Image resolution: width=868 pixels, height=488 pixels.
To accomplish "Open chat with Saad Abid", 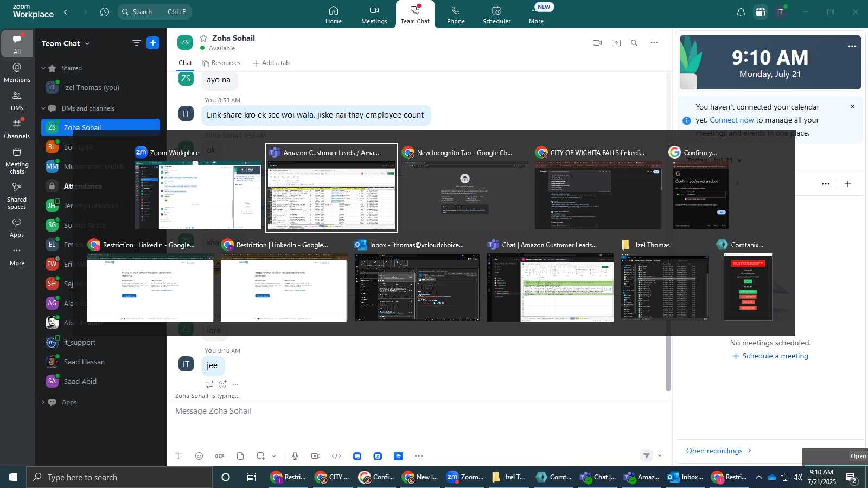I will pos(100,381).
